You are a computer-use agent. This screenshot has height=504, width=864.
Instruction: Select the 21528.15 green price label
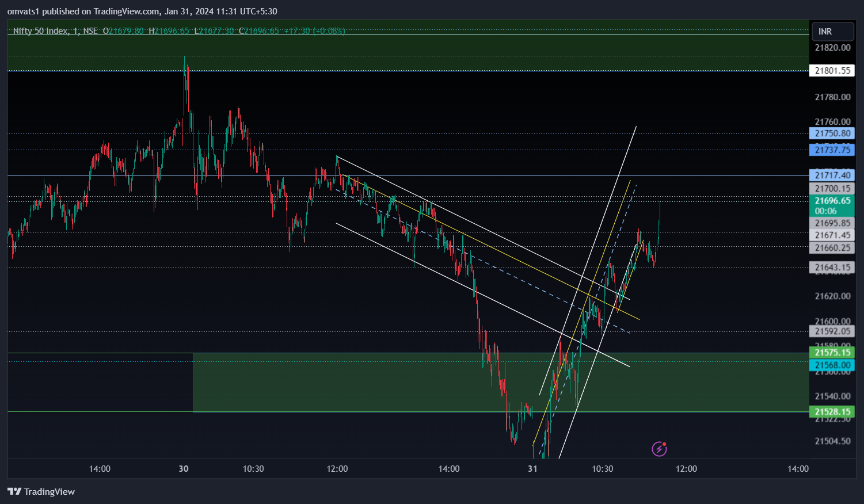832,412
